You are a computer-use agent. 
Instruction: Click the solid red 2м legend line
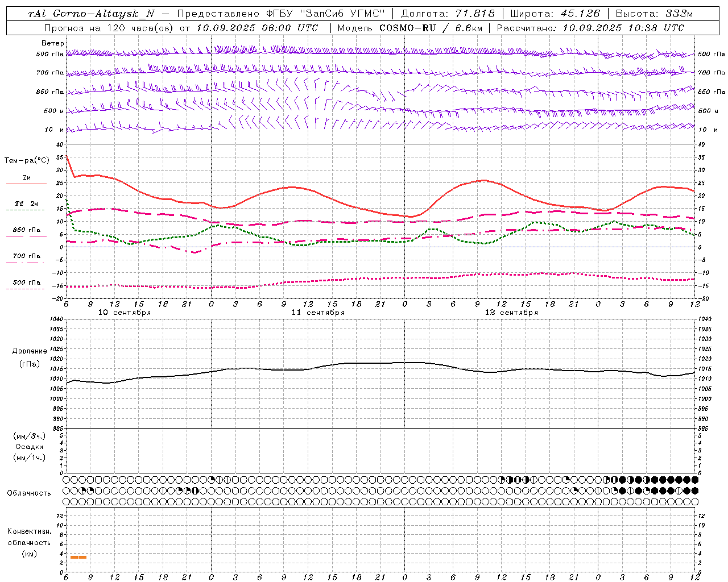click(26, 184)
